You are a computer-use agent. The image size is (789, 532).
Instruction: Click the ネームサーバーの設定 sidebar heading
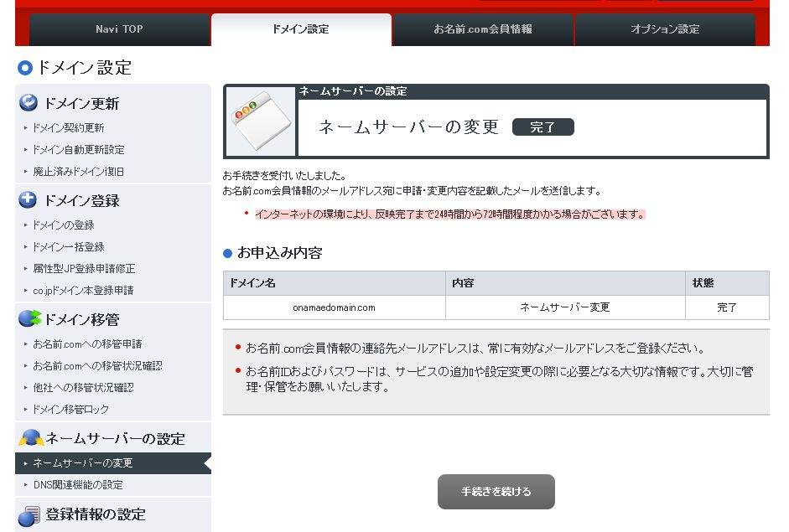click(115, 439)
